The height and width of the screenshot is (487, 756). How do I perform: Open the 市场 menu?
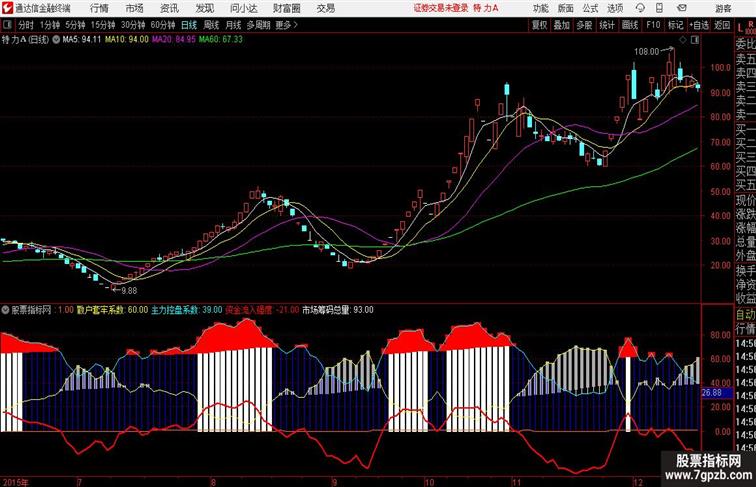pyautogui.click(x=135, y=8)
